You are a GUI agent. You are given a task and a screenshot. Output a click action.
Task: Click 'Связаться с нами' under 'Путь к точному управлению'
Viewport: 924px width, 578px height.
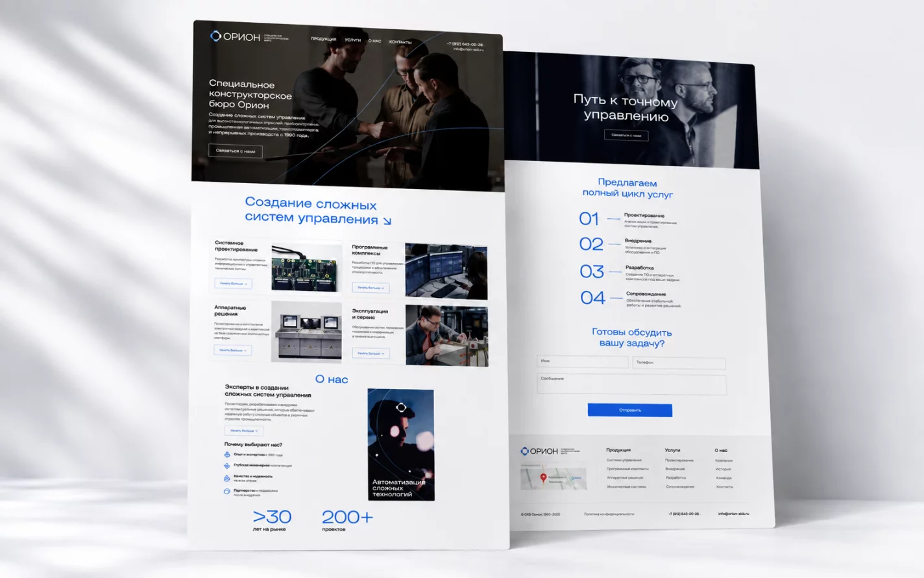point(626,135)
